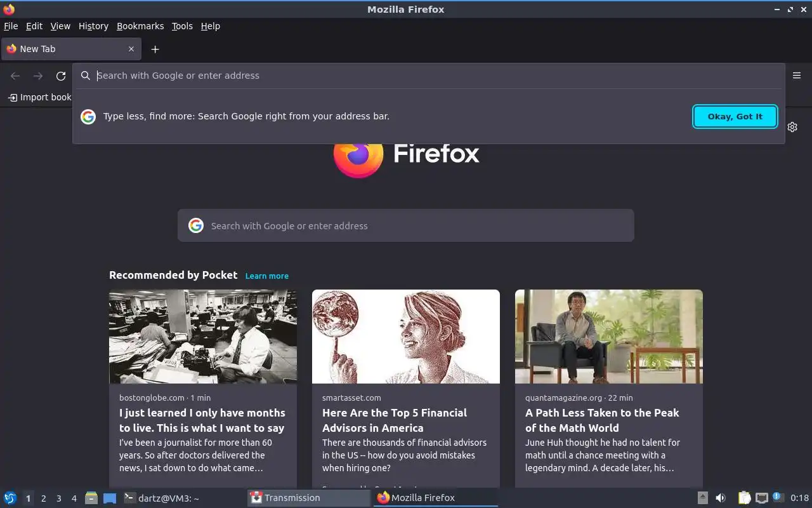The image size is (812, 508).
Task: Open the network connection tray icon
Action: tap(762, 498)
